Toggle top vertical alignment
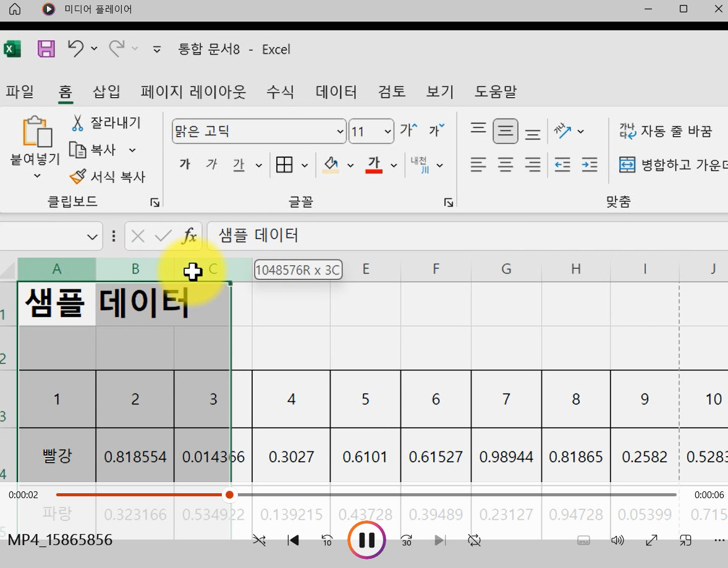The width and height of the screenshot is (728, 568). (x=478, y=129)
